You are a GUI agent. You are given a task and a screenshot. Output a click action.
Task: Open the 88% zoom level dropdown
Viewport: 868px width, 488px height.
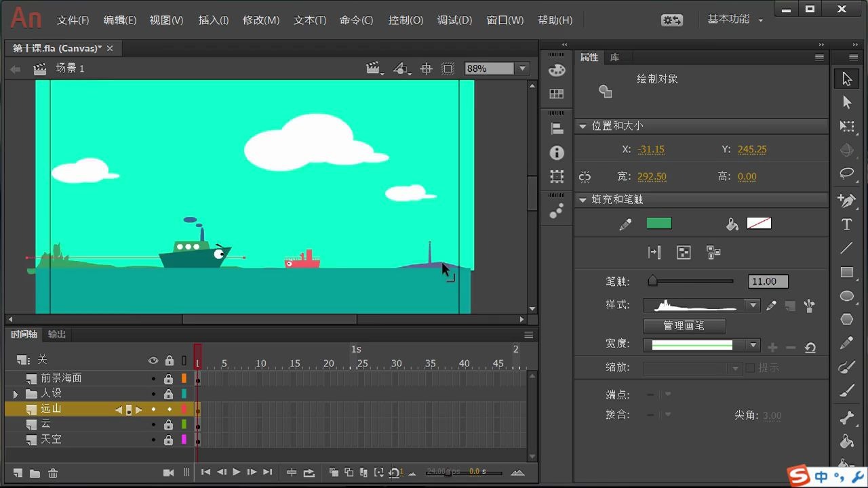pyautogui.click(x=522, y=68)
